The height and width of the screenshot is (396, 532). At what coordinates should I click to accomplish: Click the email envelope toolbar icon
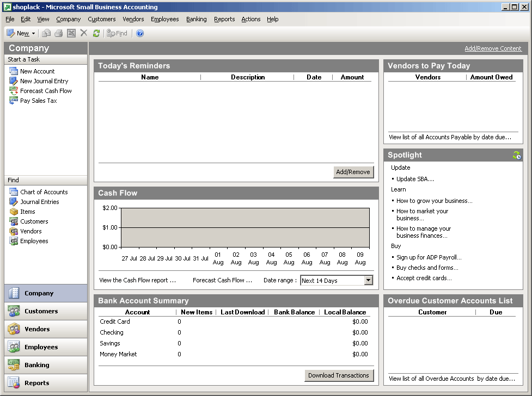[x=46, y=33]
